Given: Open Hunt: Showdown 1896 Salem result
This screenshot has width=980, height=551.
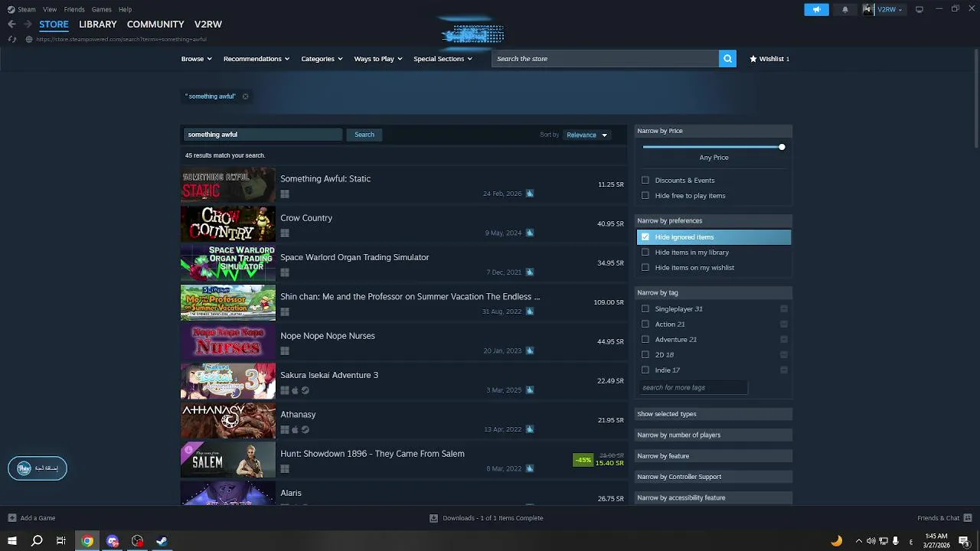Looking at the screenshot, I should click(403, 461).
